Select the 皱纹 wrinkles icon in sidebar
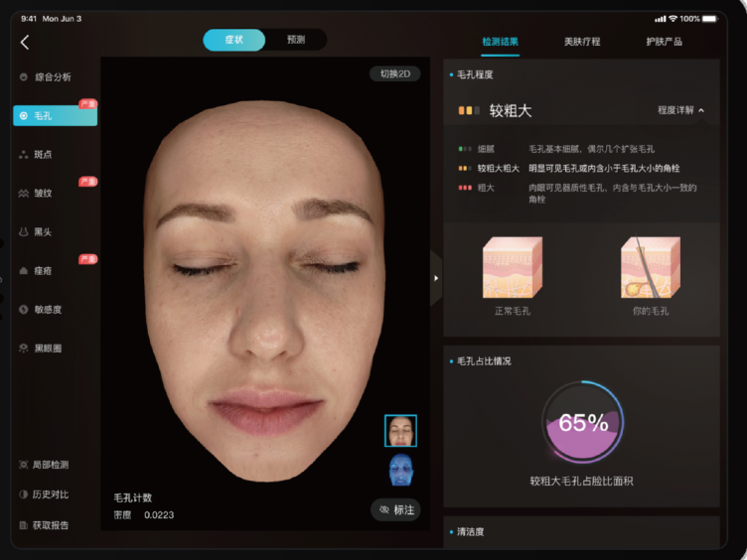747x560 pixels. (x=24, y=193)
